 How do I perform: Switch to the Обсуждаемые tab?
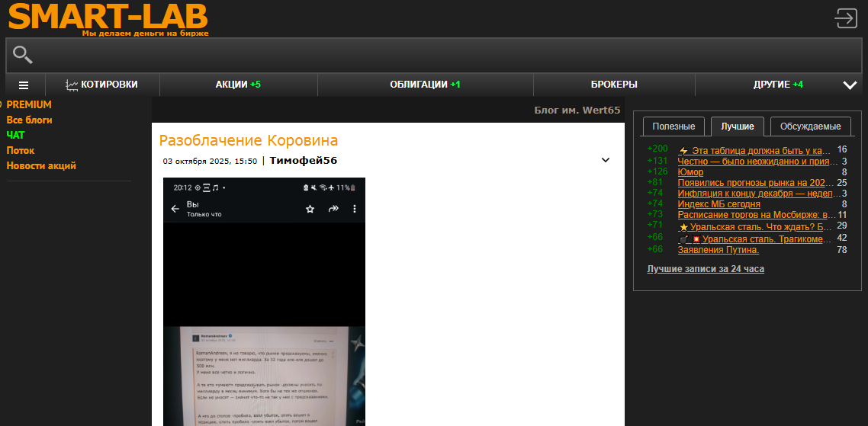tap(810, 127)
